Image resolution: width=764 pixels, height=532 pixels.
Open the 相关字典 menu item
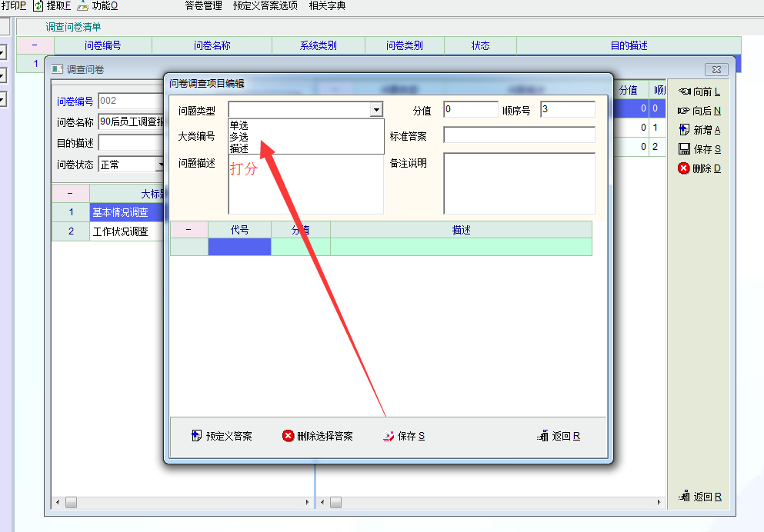tap(327, 6)
